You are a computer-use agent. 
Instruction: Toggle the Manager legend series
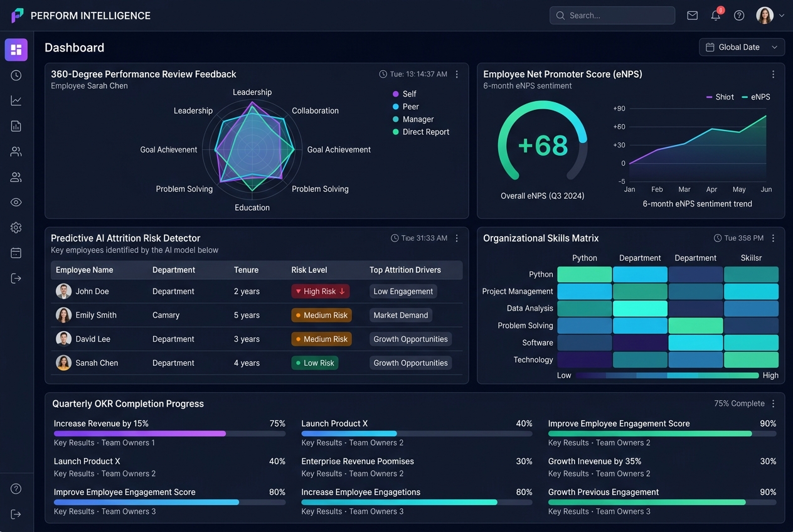[413, 119]
